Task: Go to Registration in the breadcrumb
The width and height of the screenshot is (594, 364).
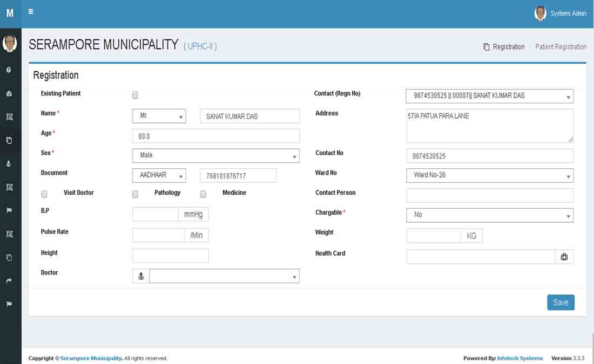Action: point(508,47)
